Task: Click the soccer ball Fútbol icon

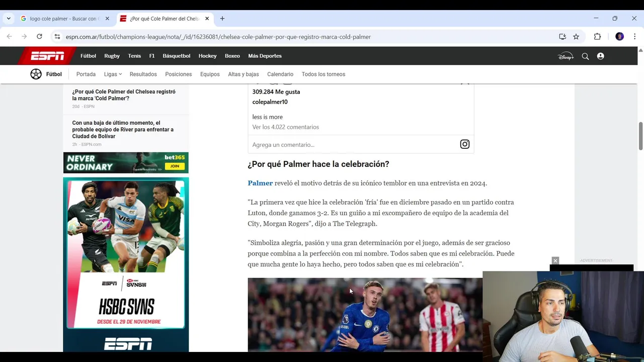Action: [x=36, y=74]
